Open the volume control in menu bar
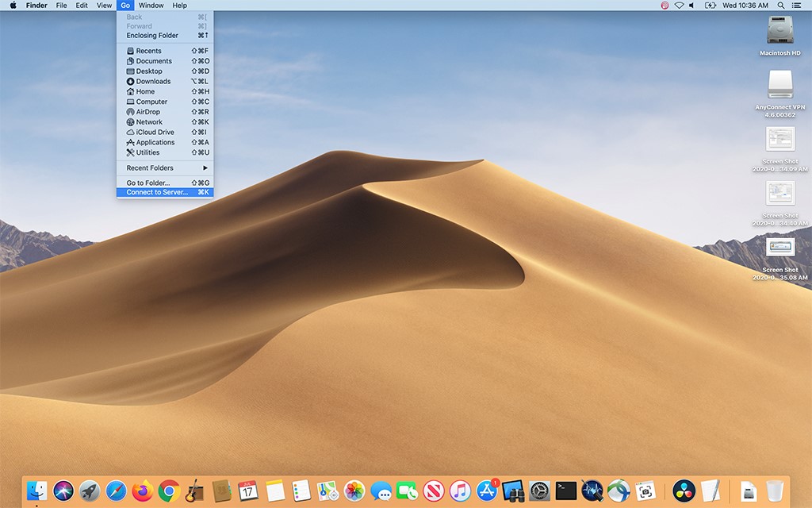 point(691,6)
